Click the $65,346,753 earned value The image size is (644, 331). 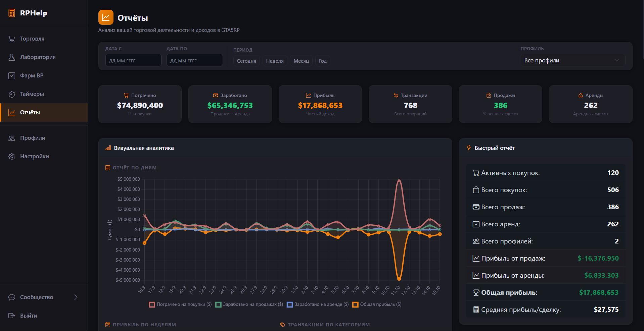(230, 105)
